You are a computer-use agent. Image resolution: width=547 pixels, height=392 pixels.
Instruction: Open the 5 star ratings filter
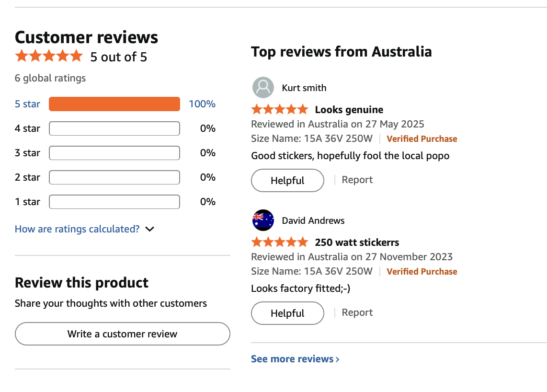coord(27,104)
